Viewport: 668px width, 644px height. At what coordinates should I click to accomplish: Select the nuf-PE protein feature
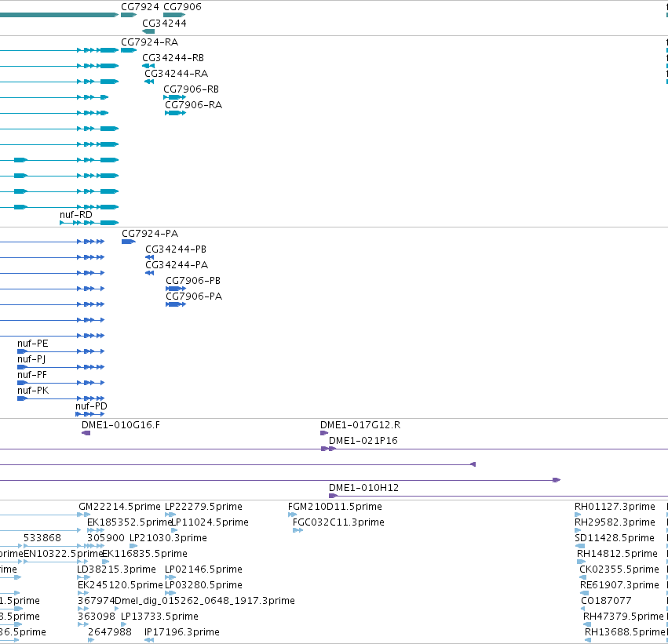61,351
